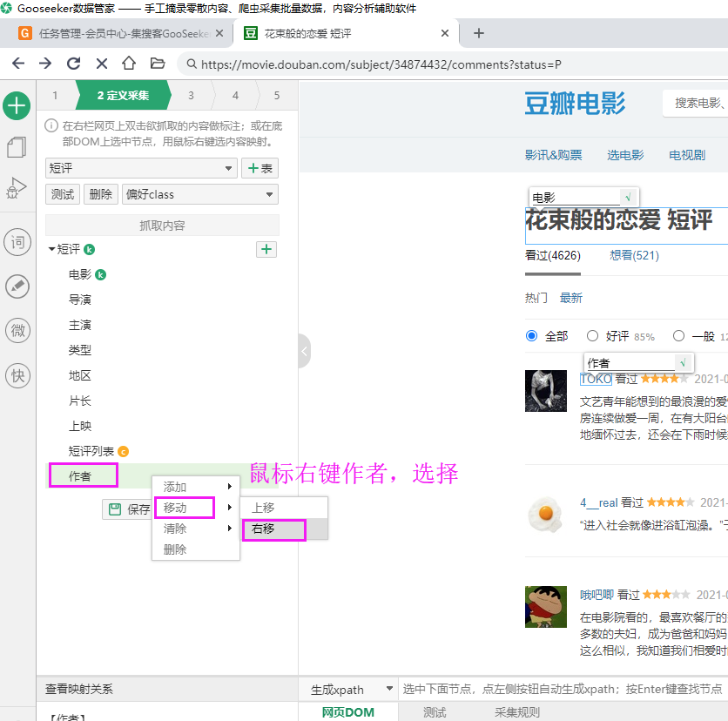Viewport: 728px width, 721px height.
Task: Click the green plus new task icon
Action: coord(17,106)
